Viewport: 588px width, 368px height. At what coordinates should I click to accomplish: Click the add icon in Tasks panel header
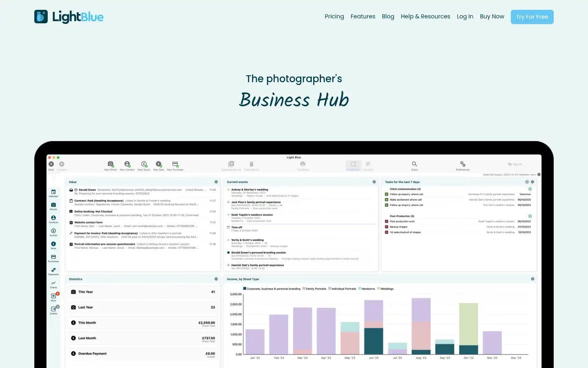527,182
